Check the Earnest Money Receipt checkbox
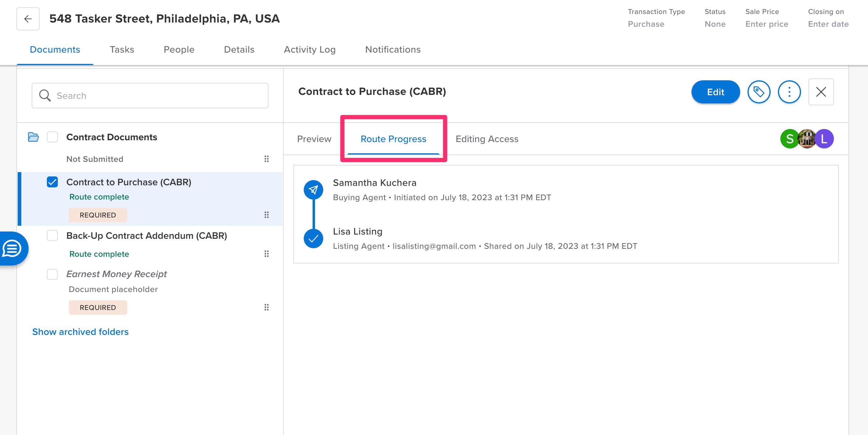868x435 pixels. point(52,274)
